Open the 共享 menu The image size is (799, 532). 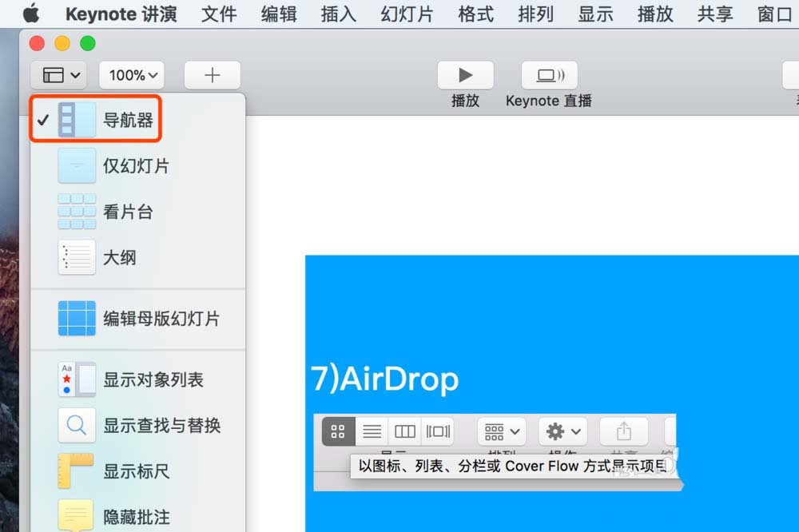[x=715, y=14]
